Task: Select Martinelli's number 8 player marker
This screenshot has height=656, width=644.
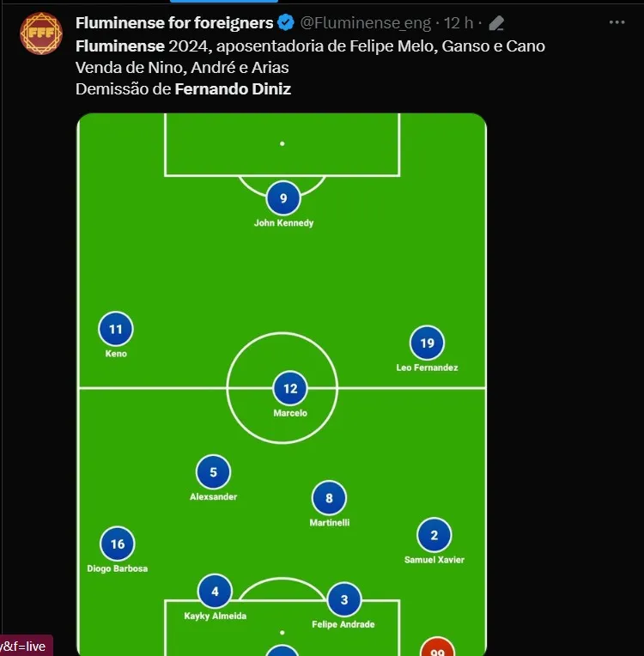Action: (x=329, y=498)
